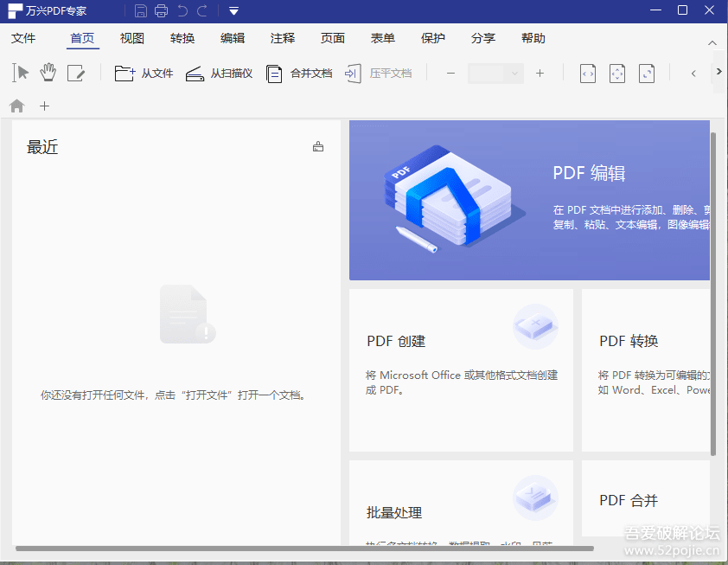Open 合并文档 combine documents tool
The height and width of the screenshot is (565, 728).
[299, 74]
